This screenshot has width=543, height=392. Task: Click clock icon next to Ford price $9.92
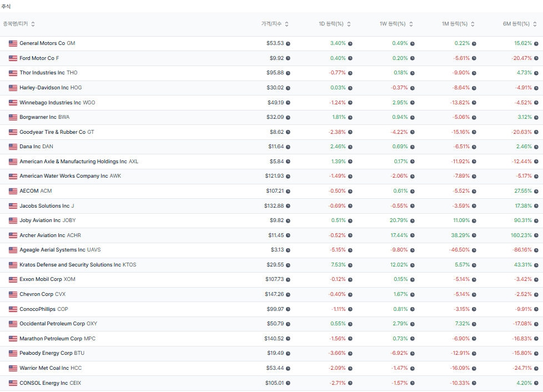pyautogui.click(x=288, y=58)
